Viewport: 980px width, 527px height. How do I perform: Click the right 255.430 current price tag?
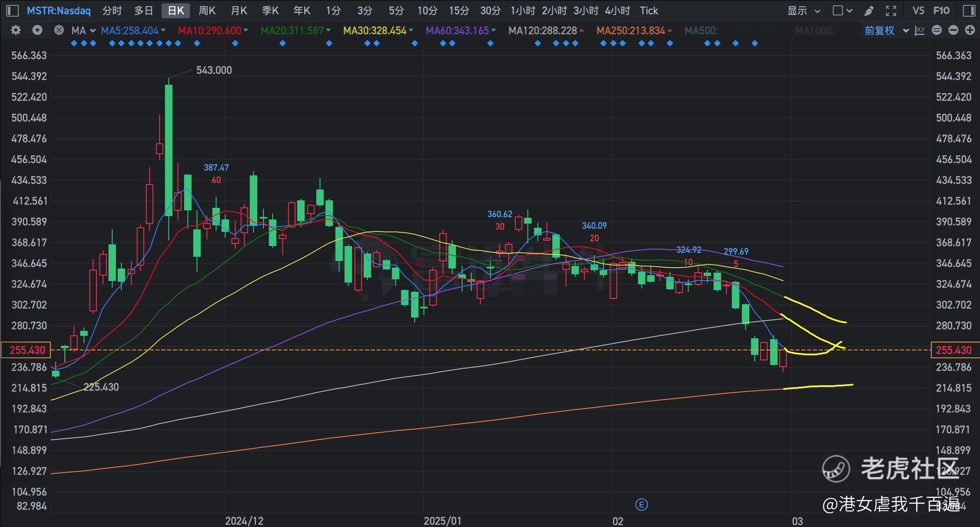coord(955,350)
